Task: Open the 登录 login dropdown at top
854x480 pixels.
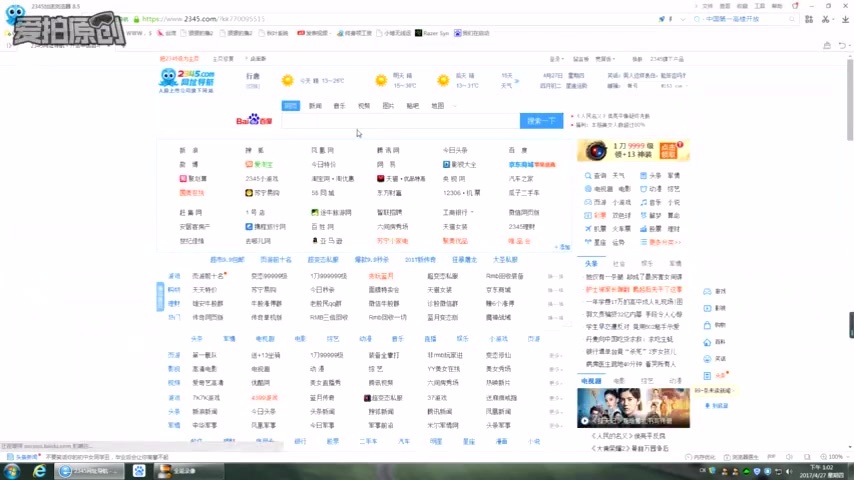Action: (x=556, y=59)
